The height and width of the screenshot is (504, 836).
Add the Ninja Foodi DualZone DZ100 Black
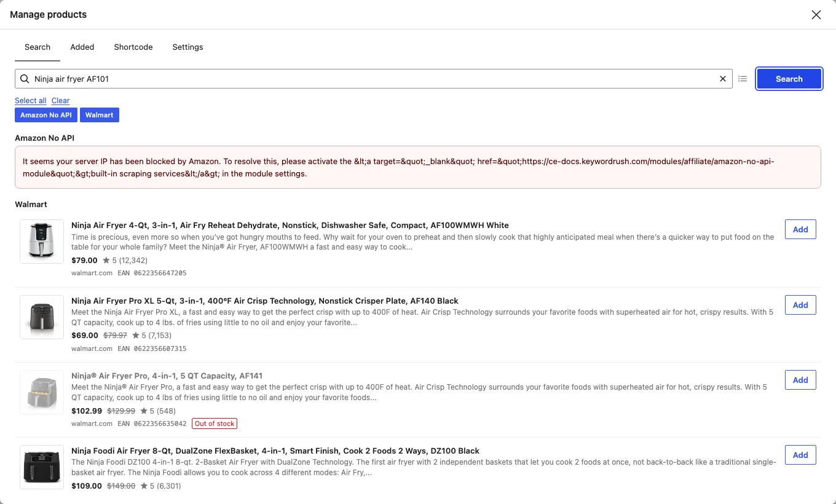pos(800,455)
